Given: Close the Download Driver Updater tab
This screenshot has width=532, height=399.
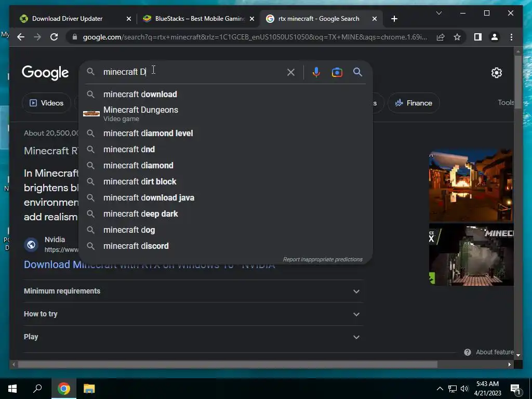Looking at the screenshot, I should click(129, 19).
